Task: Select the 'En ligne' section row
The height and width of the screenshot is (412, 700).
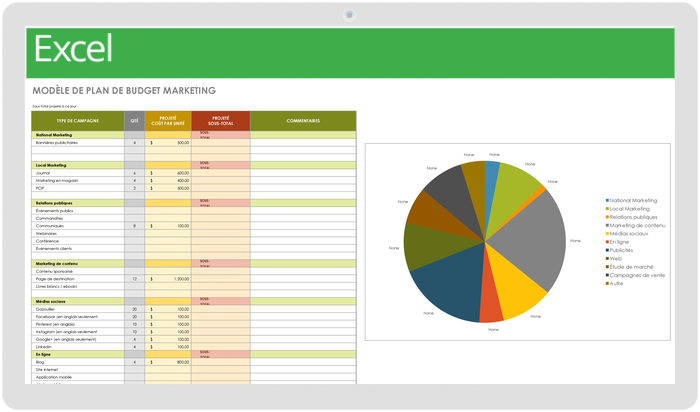Action: pos(194,354)
